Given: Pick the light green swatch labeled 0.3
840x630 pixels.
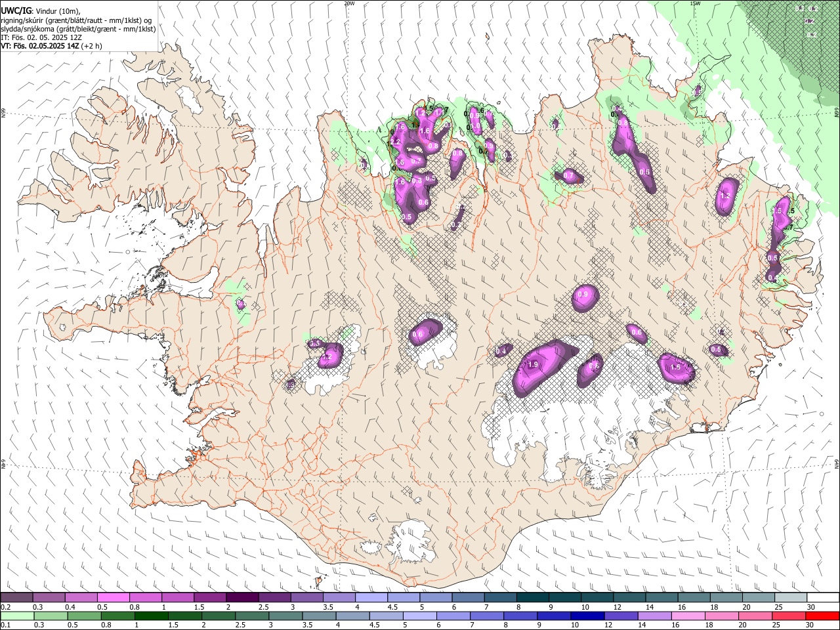Looking at the screenshot, I should click(x=51, y=616).
